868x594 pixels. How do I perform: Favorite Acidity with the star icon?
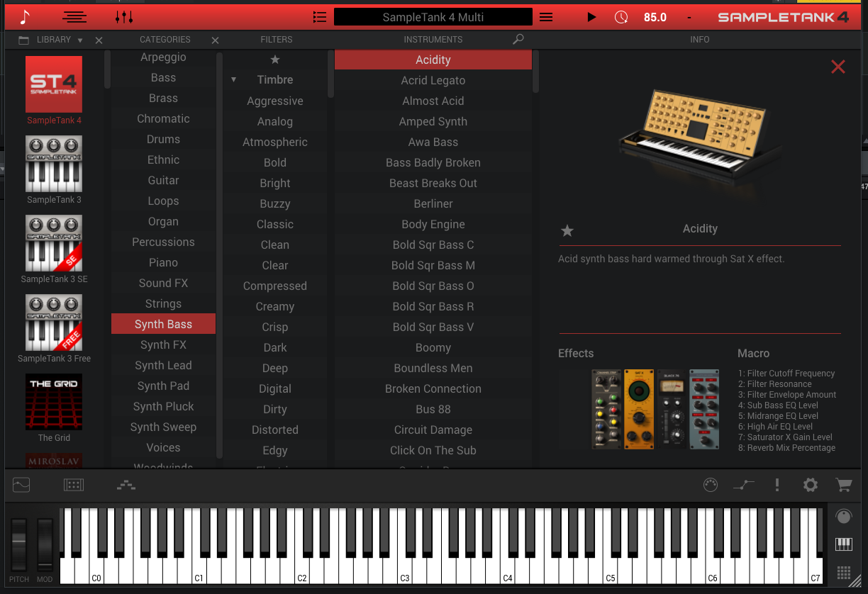pyautogui.click(x=567, y=230)
